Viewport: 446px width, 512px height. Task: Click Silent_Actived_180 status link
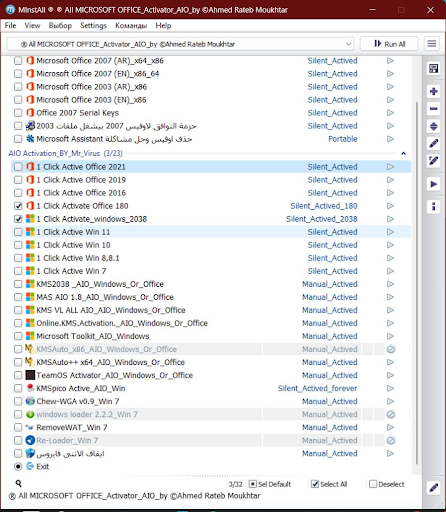coord(324,206)
